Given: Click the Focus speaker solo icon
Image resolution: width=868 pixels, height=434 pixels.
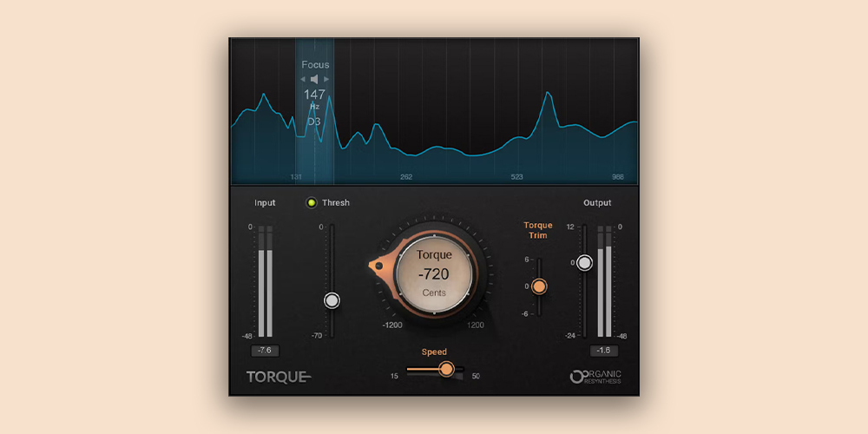Looking at the screenshot, I should click(314, 79).
